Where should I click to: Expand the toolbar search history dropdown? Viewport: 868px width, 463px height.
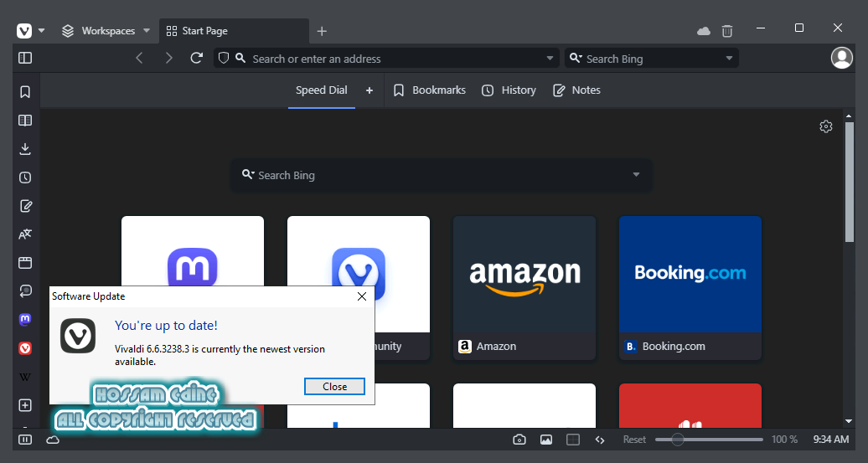(x=729, y=58)
